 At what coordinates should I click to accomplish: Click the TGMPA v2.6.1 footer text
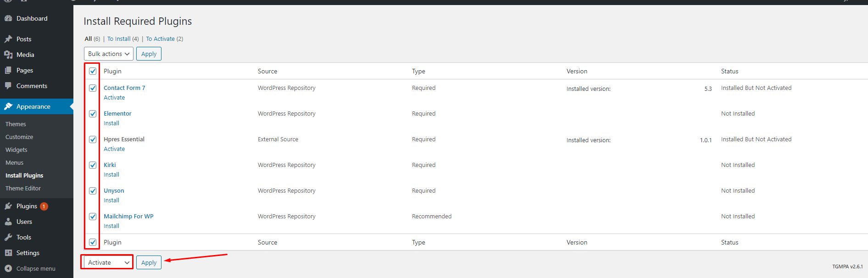[847, 267]
